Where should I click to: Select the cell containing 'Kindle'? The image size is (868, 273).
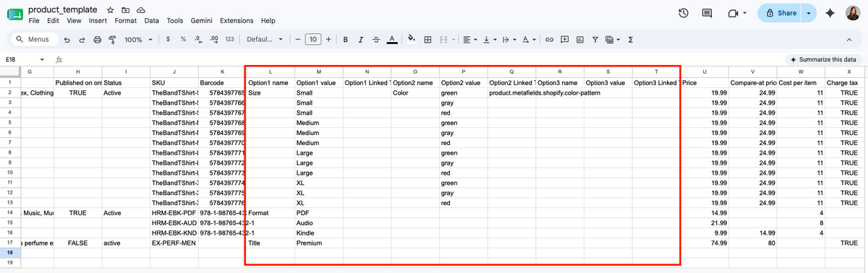[x=318, y=233]
